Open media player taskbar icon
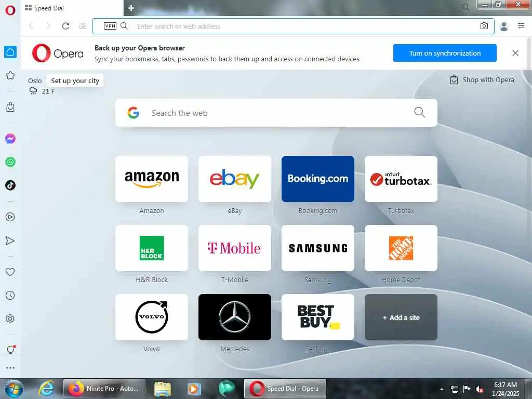Image resolution: width=532 pixels, height=399 pixels. tap(194, 389)
